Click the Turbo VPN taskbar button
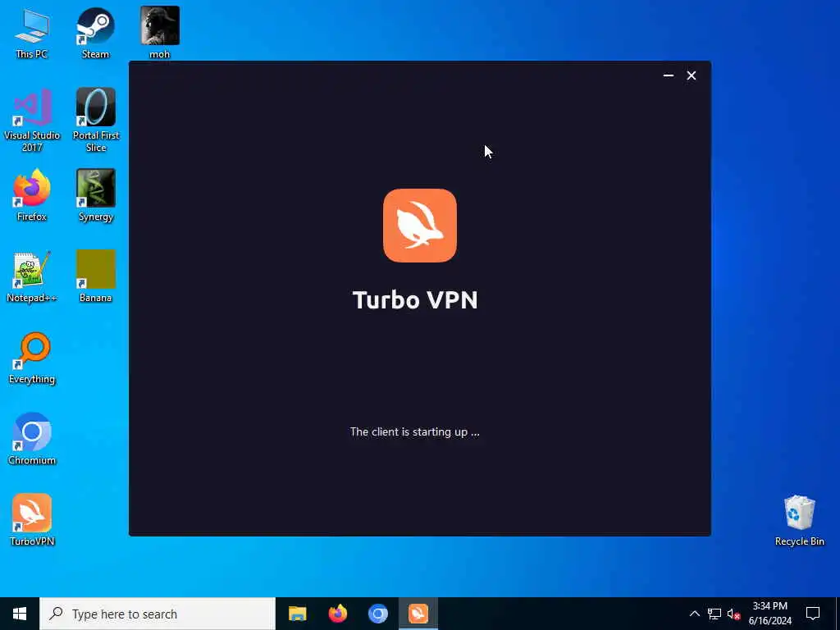840x630 pixels. [x=418, y=614]
